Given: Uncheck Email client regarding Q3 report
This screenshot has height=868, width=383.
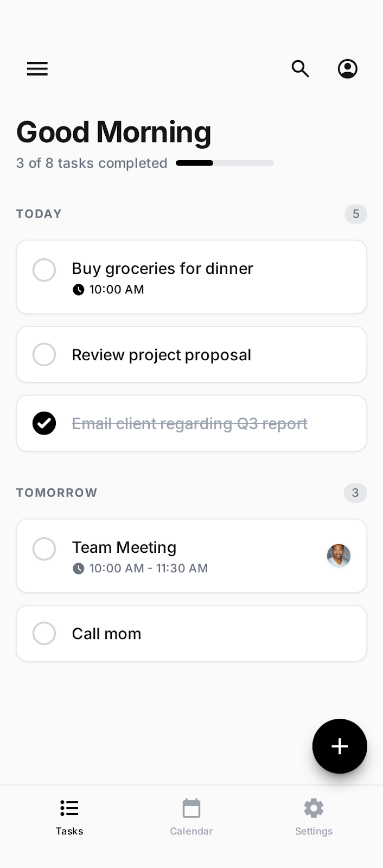Looking at the screenshot, I should [x=44, y=423].
